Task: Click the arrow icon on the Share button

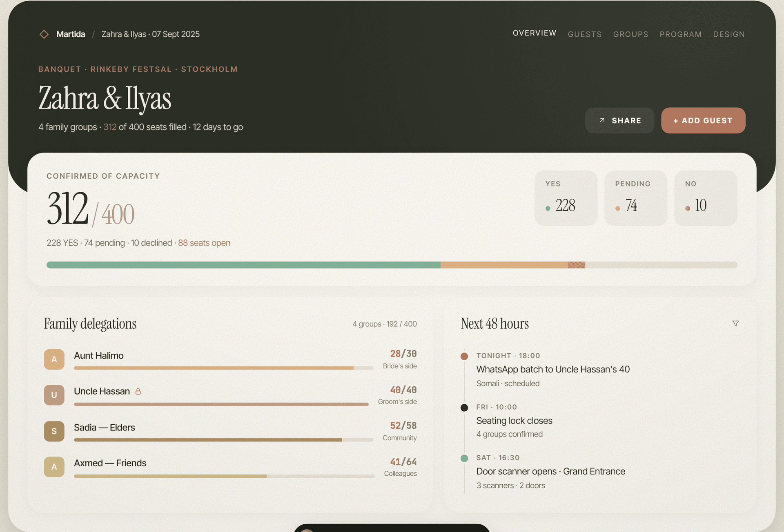Action: (x=602, y=120)
